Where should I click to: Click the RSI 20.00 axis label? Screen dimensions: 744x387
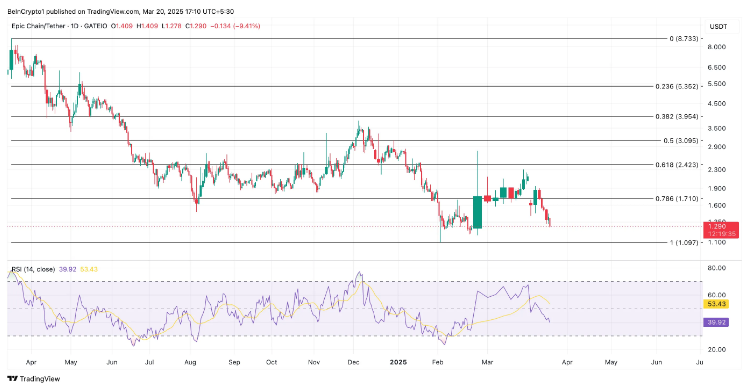click(716, 350)
